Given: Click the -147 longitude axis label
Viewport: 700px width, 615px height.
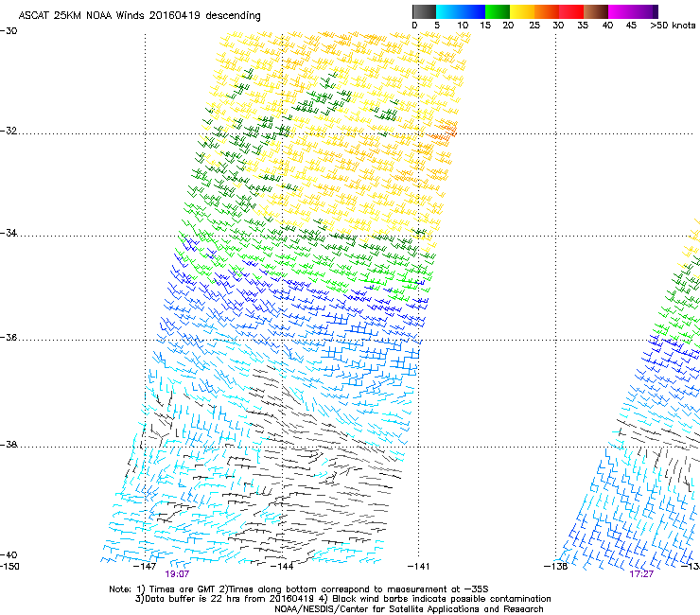Looking at the screenshot, I should (145, 567).
